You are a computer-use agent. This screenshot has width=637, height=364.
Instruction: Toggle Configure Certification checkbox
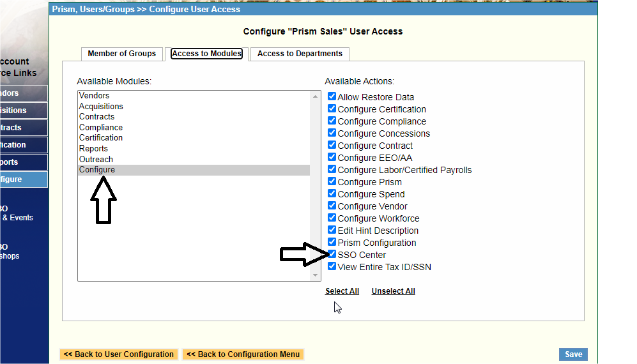(x=332, y=109)
